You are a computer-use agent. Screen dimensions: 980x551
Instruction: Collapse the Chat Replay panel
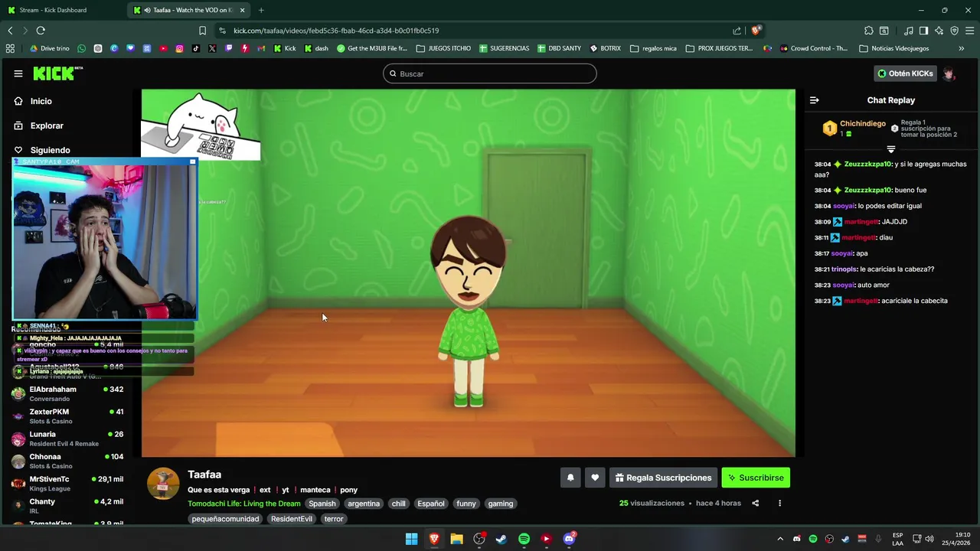[x=814, y=100]
